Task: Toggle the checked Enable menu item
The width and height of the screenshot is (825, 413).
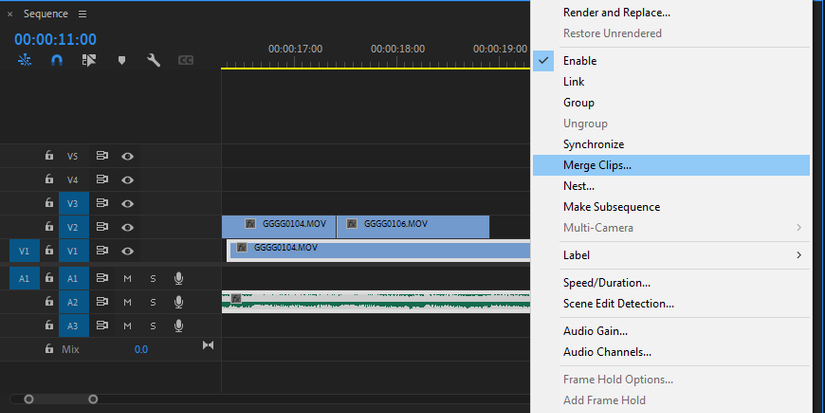Action: [671, 61]
